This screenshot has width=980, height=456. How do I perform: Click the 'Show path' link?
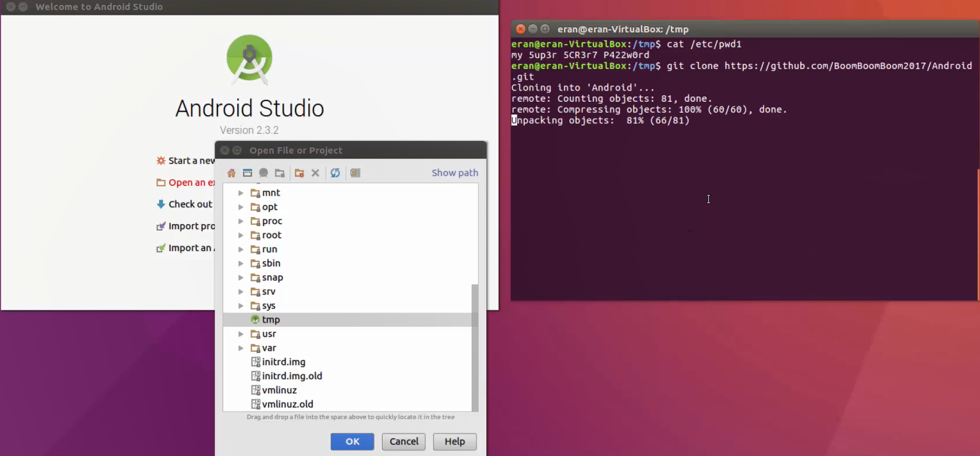(x=455, y=173)
